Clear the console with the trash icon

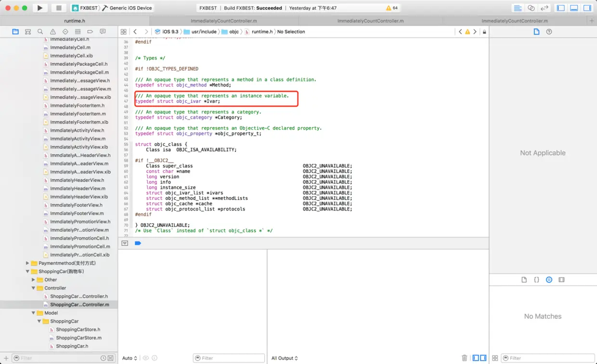[465, 358]
